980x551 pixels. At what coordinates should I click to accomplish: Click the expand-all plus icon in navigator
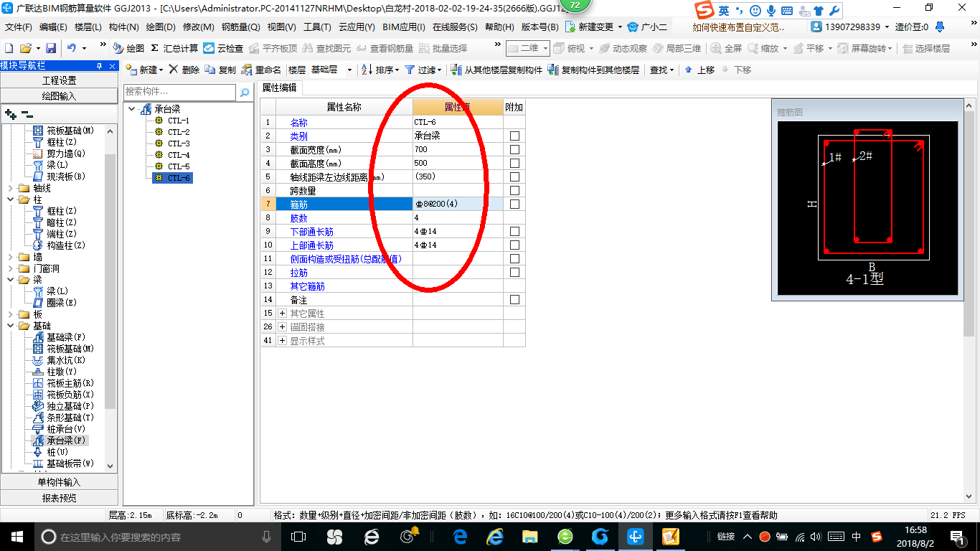[10, 113]
